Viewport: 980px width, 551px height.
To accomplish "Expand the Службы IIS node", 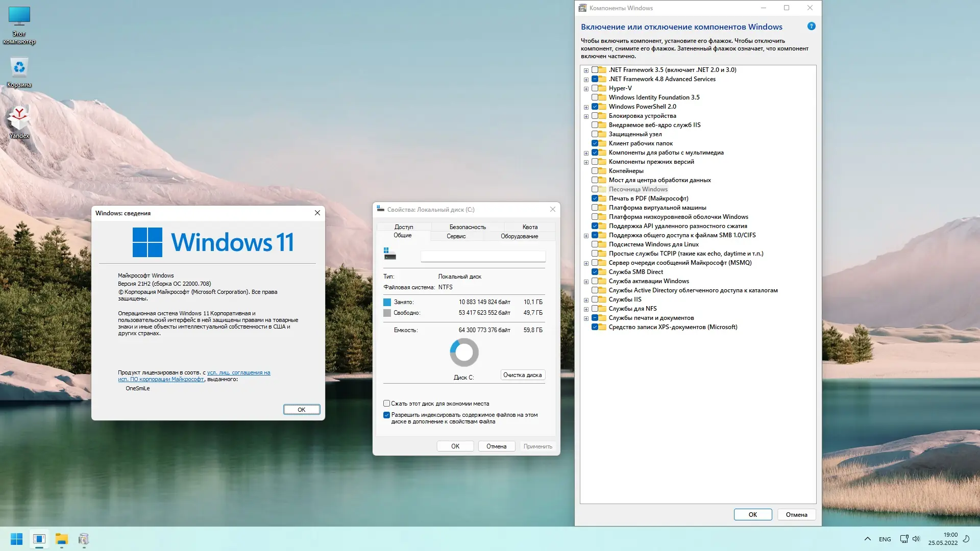I will (x=586, y=300).
